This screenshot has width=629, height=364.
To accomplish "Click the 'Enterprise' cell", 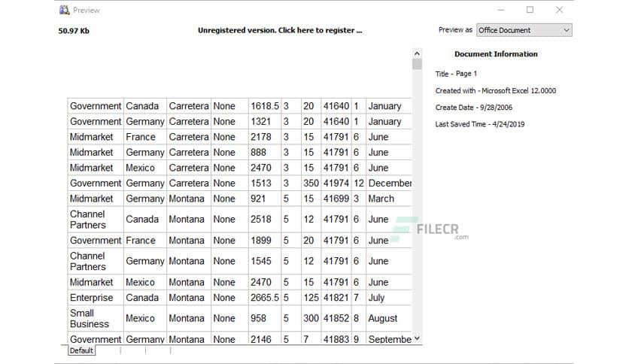I will click(x=96, y=298).
